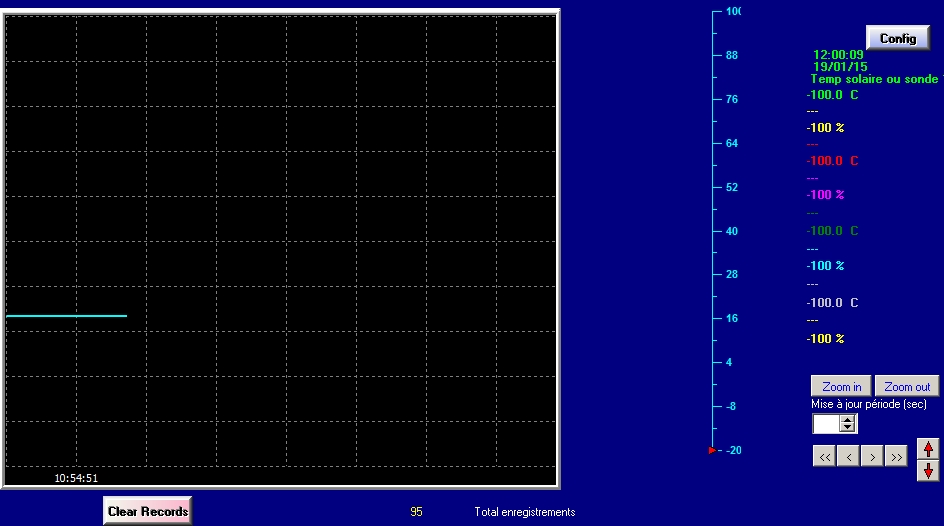The width and height of the screenshot is (944, 526).
Task: Increase update period with spinner up arrow
Action: coord(848,419)
